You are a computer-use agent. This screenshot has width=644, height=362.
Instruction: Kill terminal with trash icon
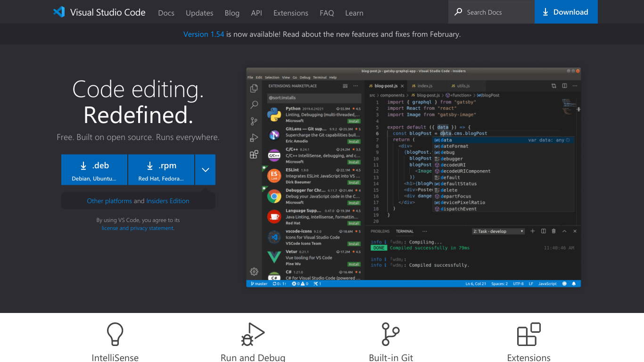[554, 231]
